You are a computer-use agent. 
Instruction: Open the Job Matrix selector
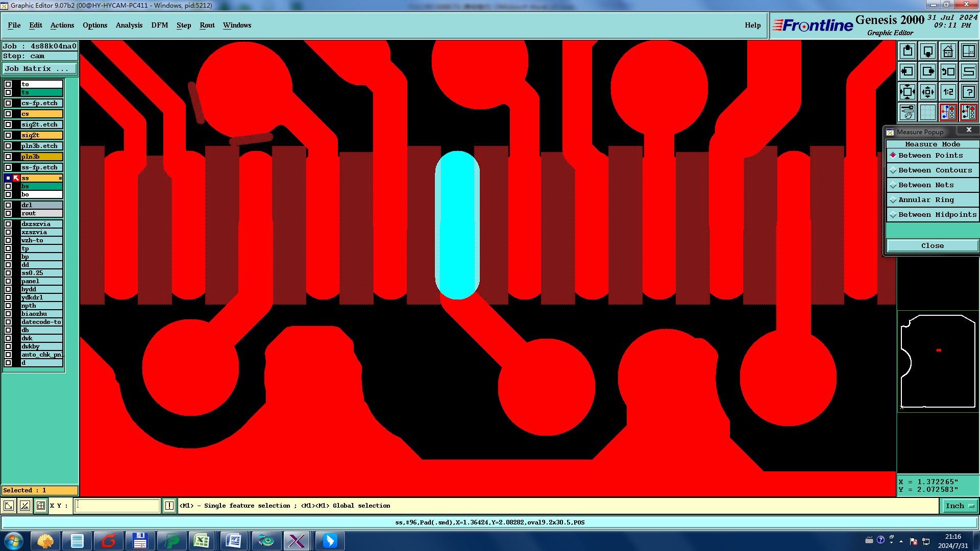pyautogui.click(x=40, y=69)
